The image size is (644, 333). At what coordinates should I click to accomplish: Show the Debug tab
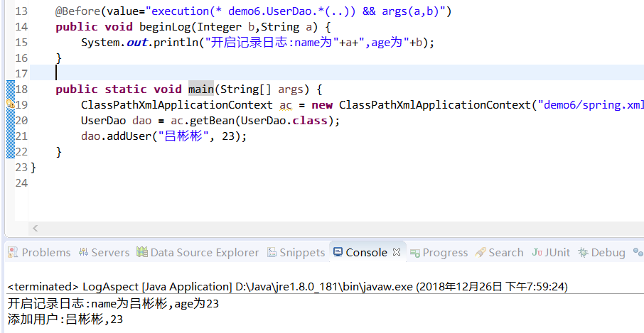(601, 253)
